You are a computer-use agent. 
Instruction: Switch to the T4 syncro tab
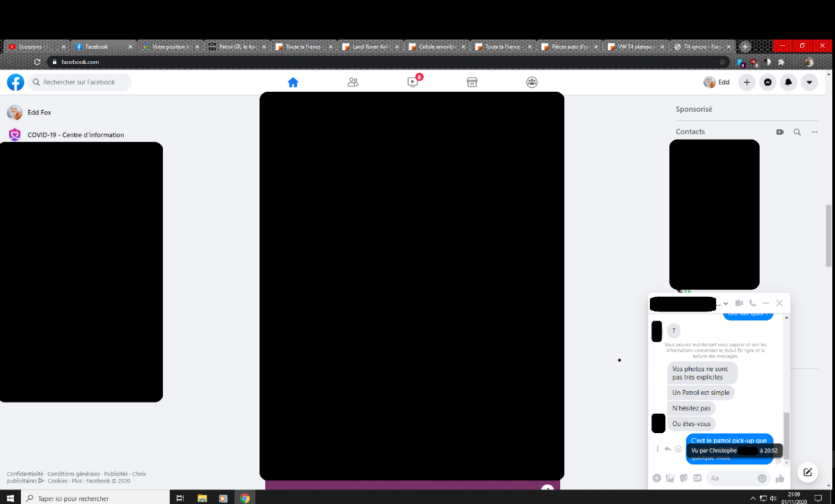(x=704, y=47)
